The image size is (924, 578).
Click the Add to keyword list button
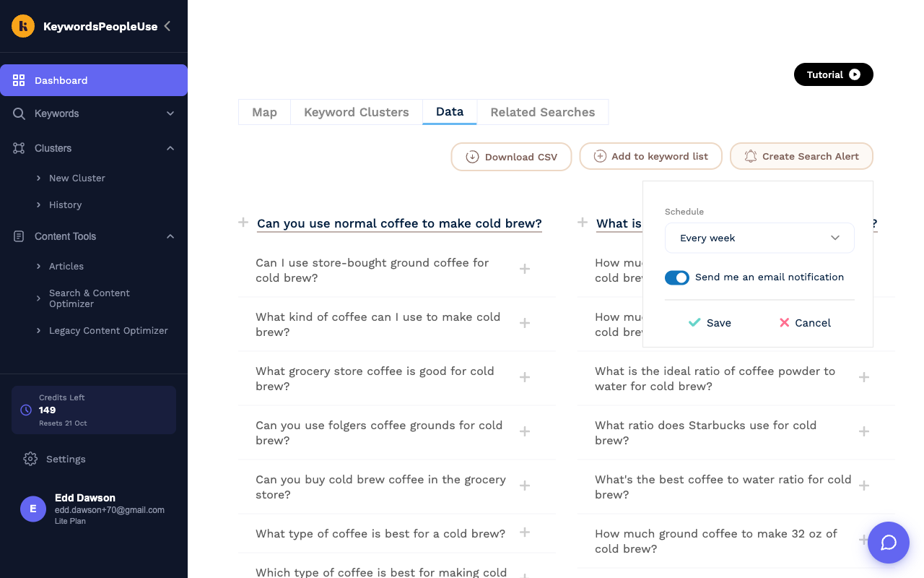[x=651, y=157]
